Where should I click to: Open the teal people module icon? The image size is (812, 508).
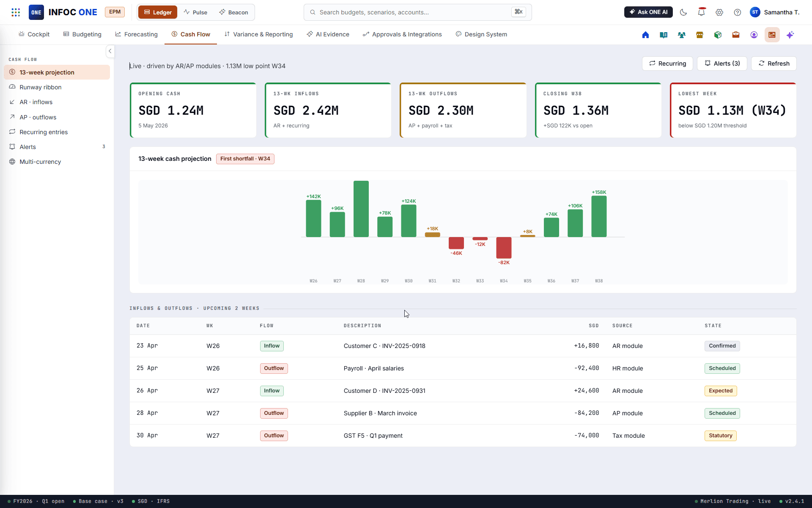[x=682, y=35]
